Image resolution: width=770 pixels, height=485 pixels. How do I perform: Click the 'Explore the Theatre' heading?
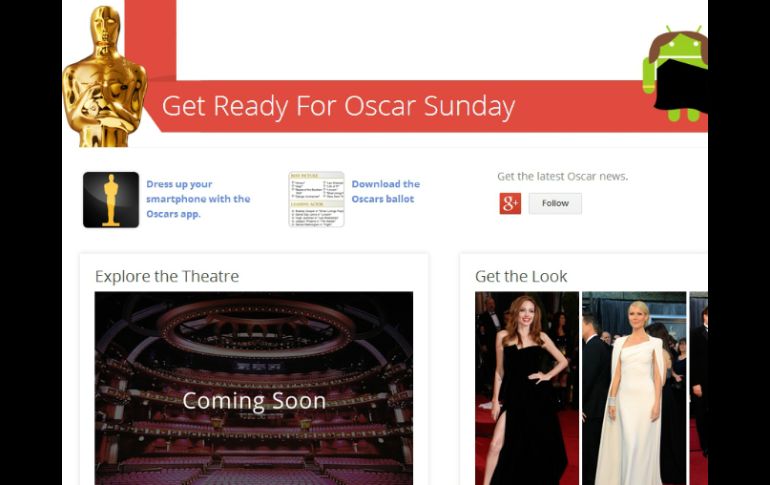point(167,276)
